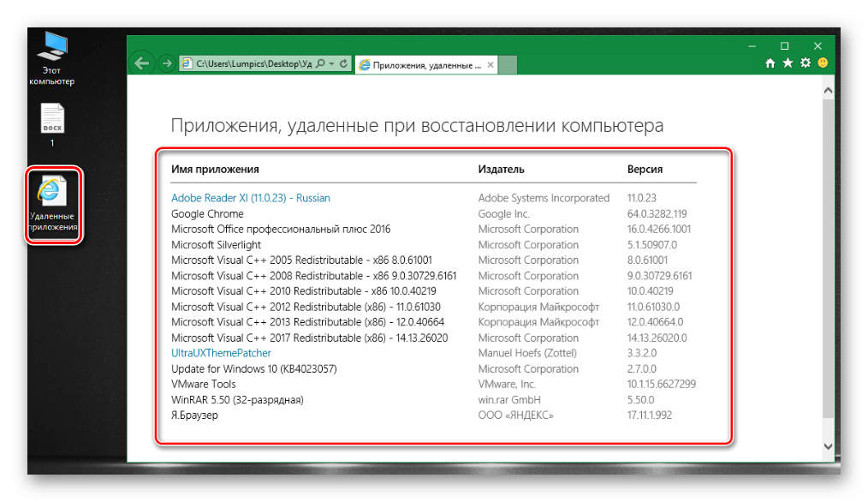This screenshot has height=502, width=868.
Task: Open a new blank tab
Action: tap(508, 64)
